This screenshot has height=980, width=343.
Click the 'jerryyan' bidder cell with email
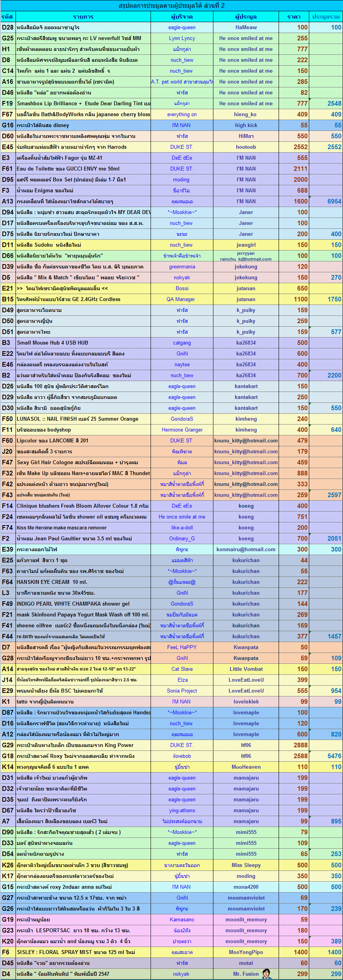tap(246, 256)
